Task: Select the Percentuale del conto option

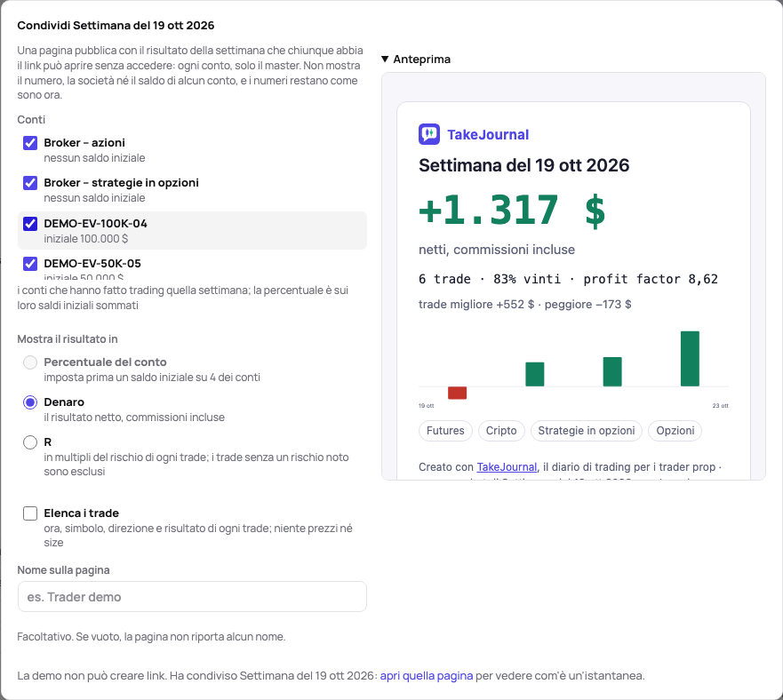Action: 30,362
